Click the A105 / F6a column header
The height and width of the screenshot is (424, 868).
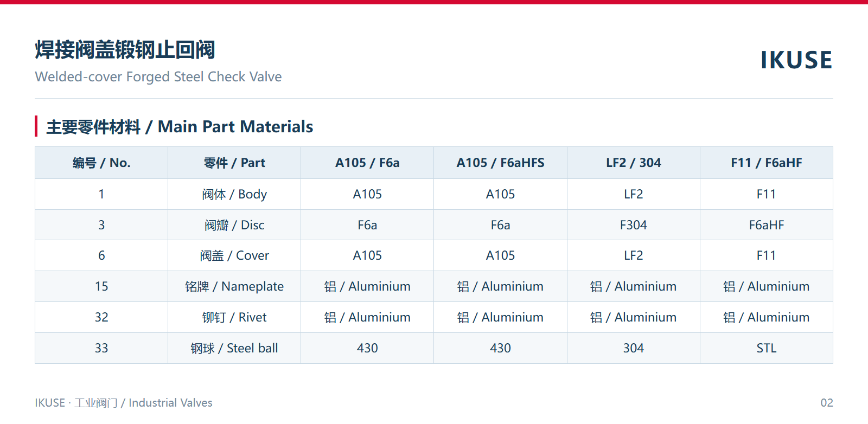pyautogui.click(x=367, y=163)
